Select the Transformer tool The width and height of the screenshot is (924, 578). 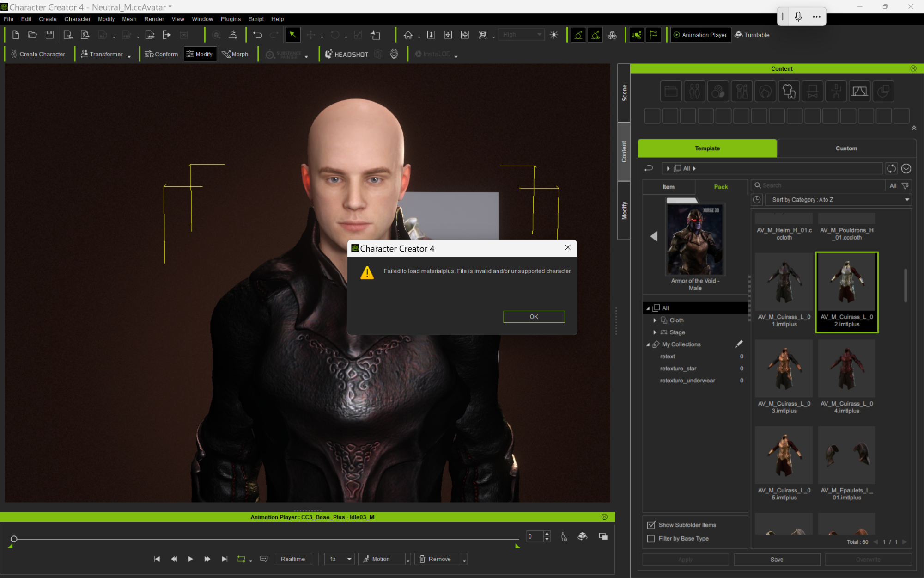coord(103,54)
